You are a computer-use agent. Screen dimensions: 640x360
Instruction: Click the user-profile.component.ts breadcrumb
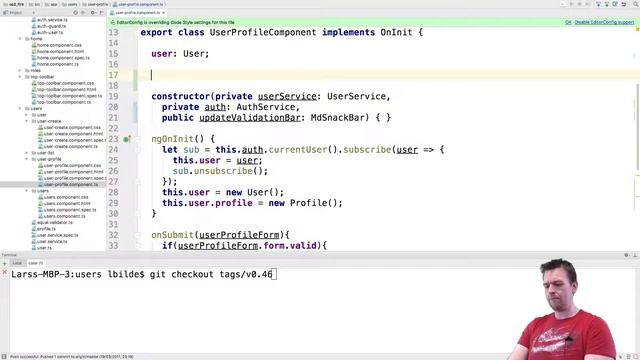138,4
